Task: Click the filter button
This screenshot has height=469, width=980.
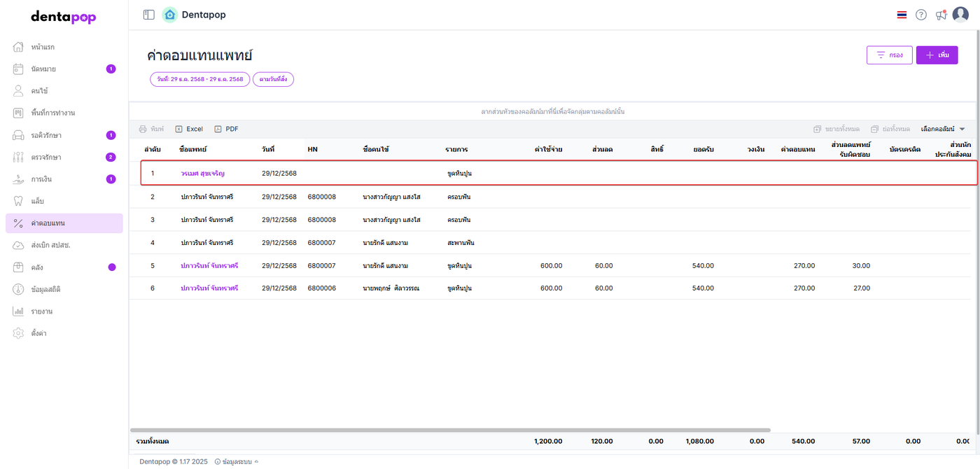Action: pyautogui.click(x=889, y=55)
